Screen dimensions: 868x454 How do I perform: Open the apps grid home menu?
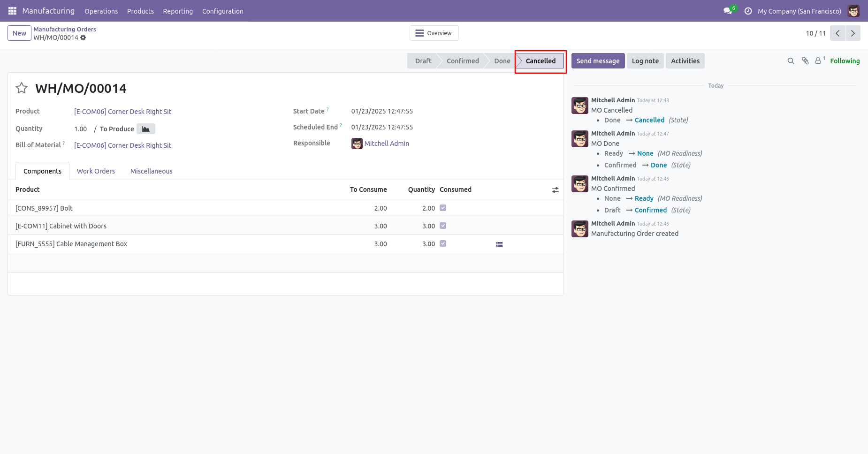coord(13,11)
